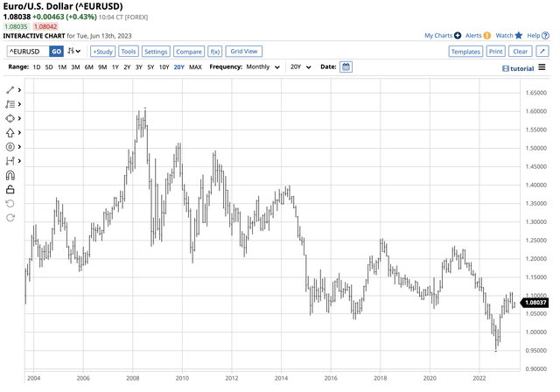Open the Alerts link

coord(473,35)
